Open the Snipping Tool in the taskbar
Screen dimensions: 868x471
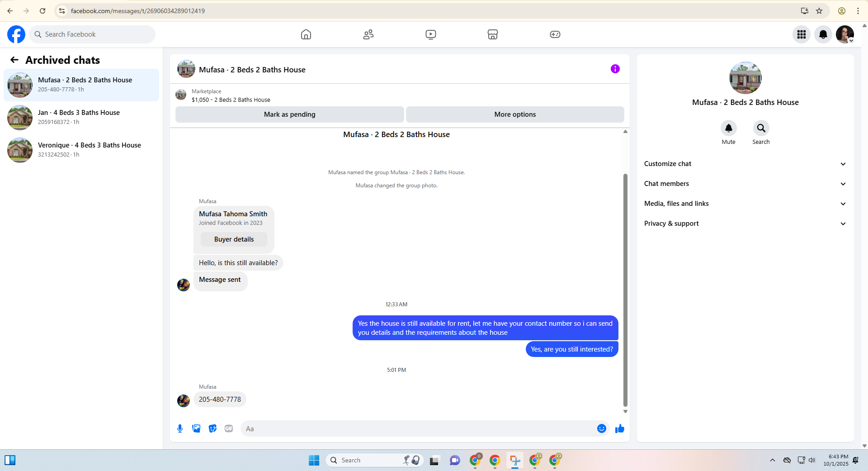click(515, 460)
